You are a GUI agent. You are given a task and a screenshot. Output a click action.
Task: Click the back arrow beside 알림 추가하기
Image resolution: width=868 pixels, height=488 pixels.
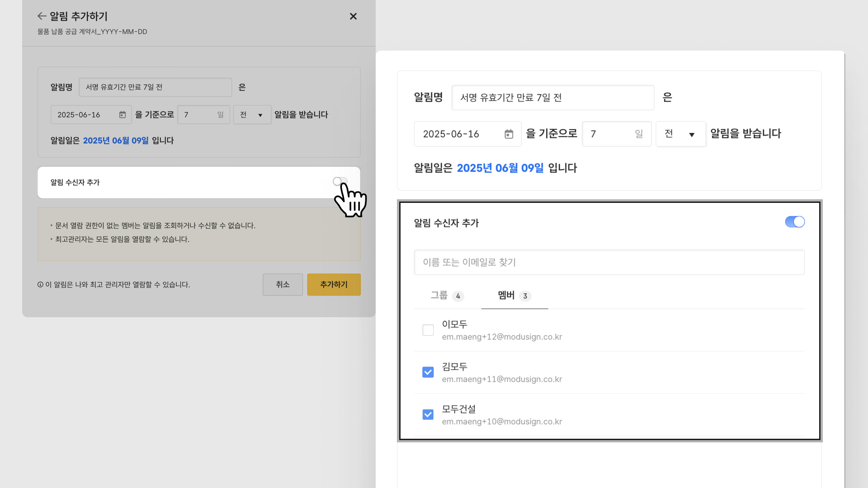41,16
